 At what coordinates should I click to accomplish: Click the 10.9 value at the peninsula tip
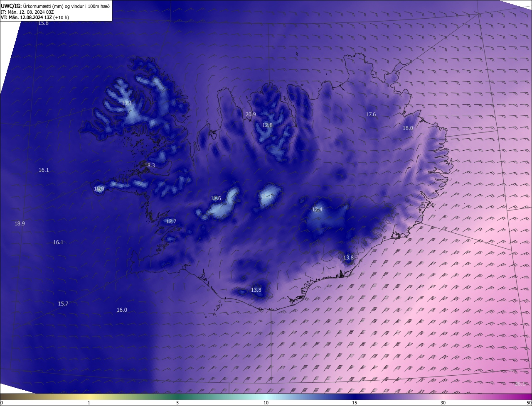[x=99, y=189]
